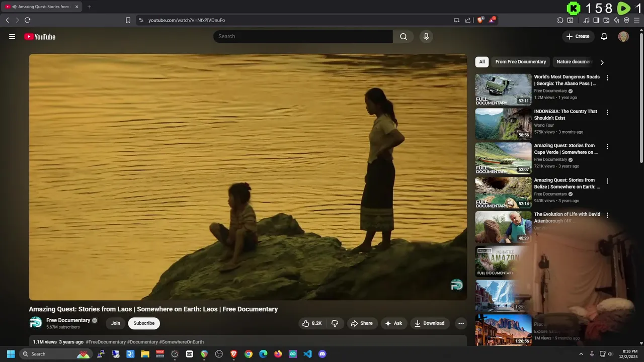Open Brave playlist music note icon
The height and width of the screenshot is (362, 644).
(586, 20)
